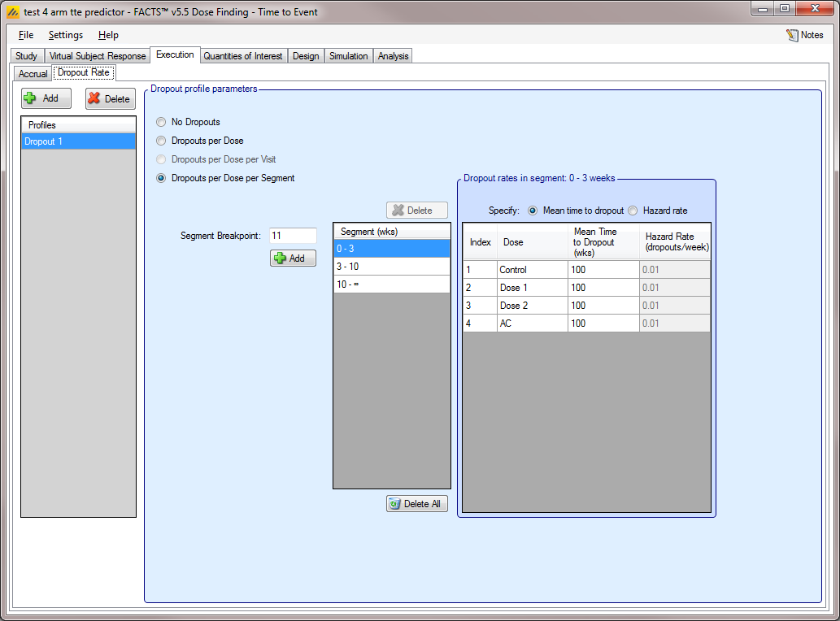Add the segment breakpoint with the green plus button
The height and width of the screenshot is (621, 840).
(293, 258)
